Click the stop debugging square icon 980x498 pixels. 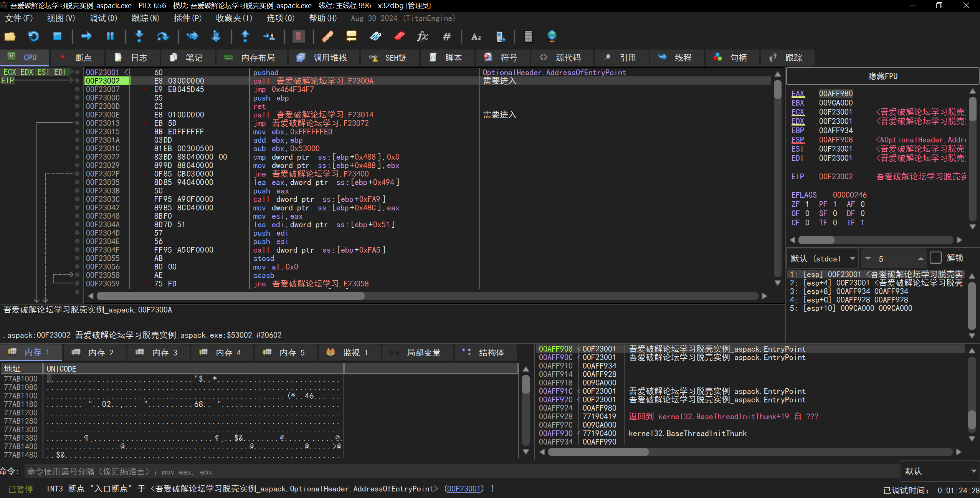click(57, 36)
